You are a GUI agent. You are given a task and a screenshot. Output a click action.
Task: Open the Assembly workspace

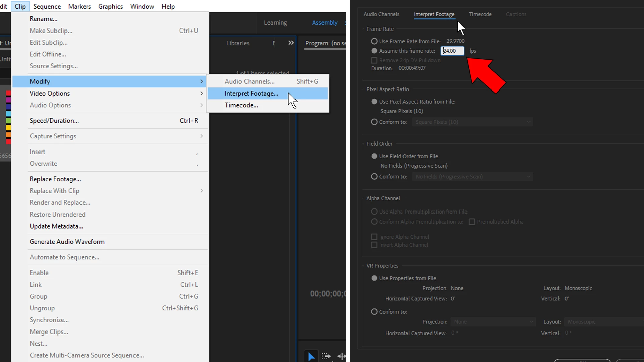[324, 23]
